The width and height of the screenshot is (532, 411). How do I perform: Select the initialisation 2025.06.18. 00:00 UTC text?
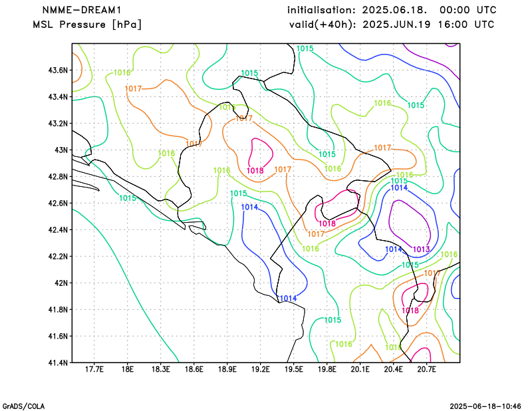coord(392,10)
